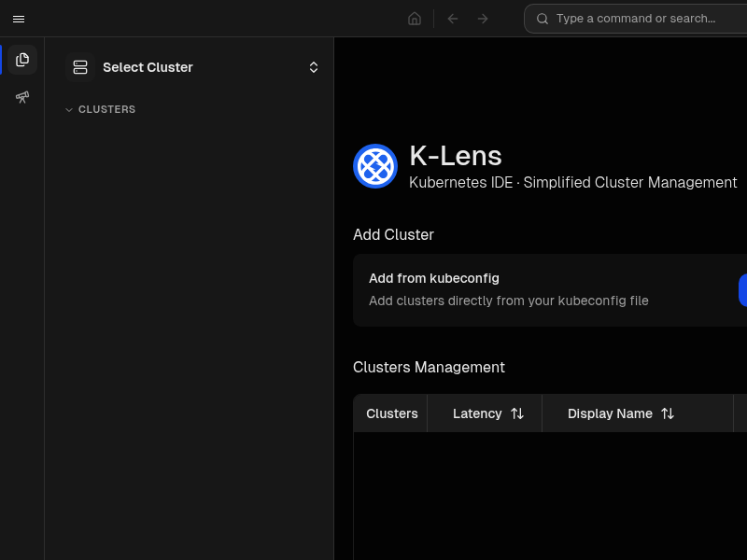The image size is (747, 560).
Task: Click the K-Lens logo
Action: tap(375, 166)
